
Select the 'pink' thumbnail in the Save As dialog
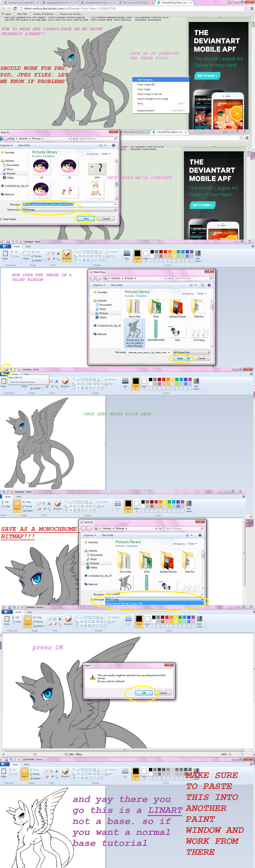97,171
